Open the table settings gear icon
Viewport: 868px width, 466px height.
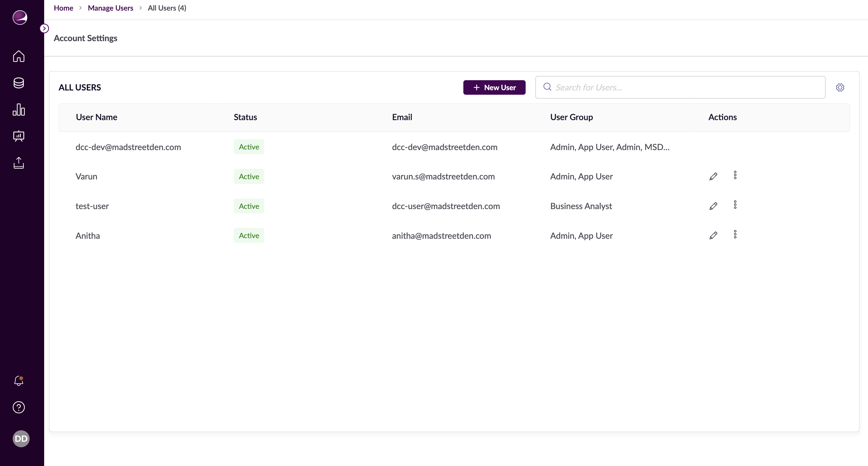click(840, 87)
